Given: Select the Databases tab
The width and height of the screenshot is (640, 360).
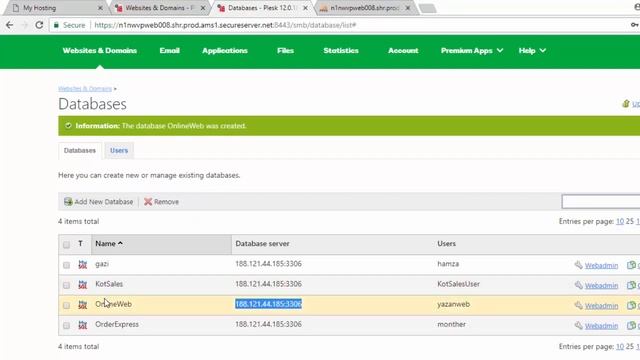Looking at the screenshot, I should click(80, 151).
